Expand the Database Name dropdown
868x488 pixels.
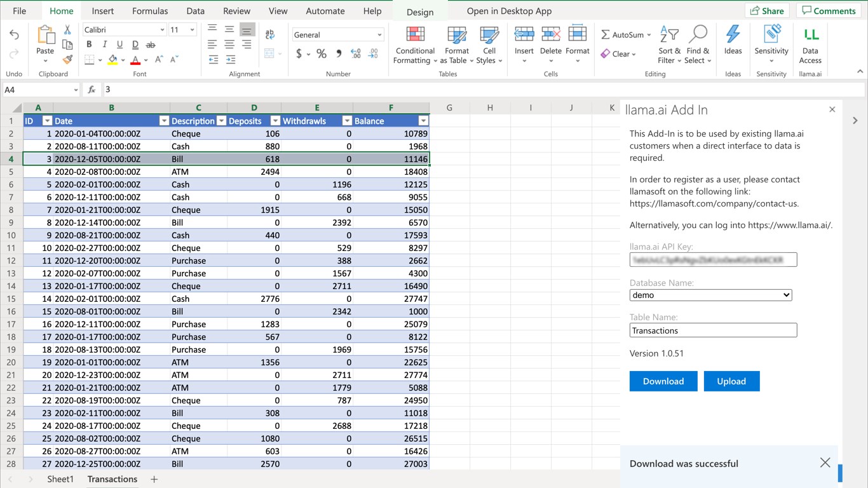point(710,295)
